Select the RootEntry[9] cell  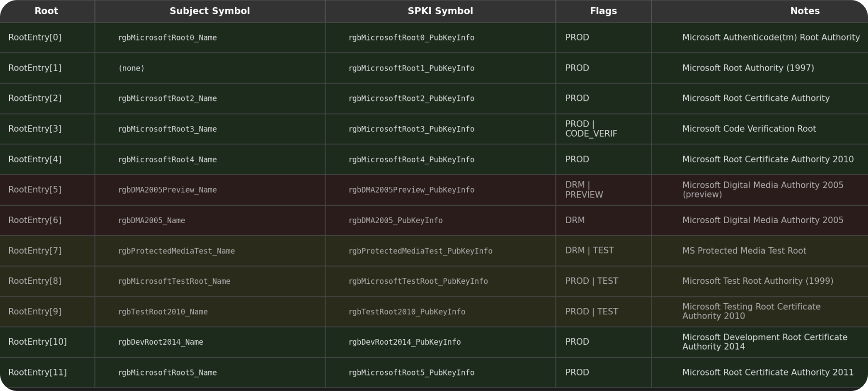47,311
